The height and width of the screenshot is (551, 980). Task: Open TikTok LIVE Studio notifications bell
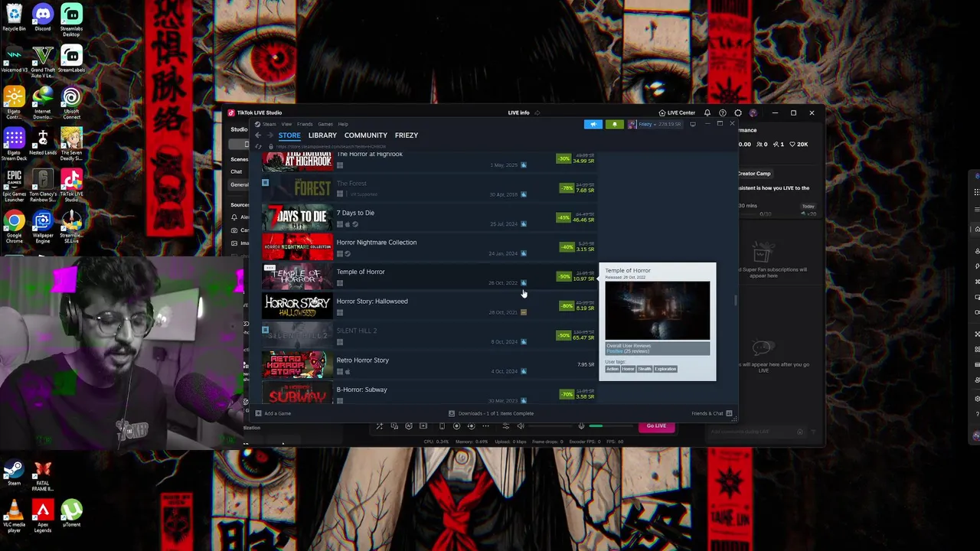point(707,112)
